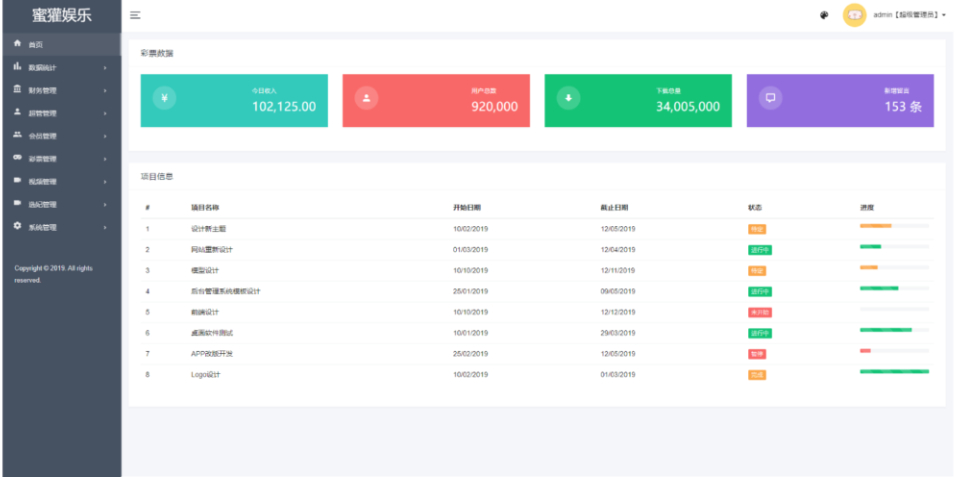The height and width of the screenshot is (477, 964).
Task: Select the 桌面软件测试 project row name
Action: tap(211, 333)
